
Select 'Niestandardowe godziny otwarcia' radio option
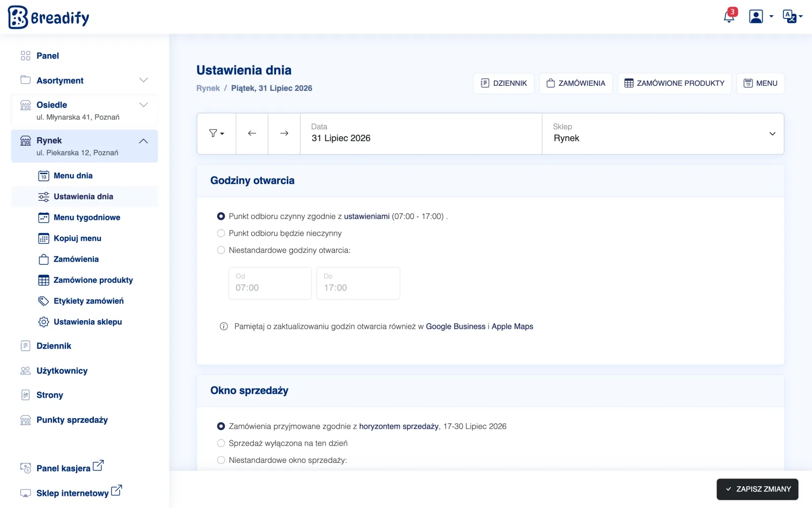click(x=221, y=250)
